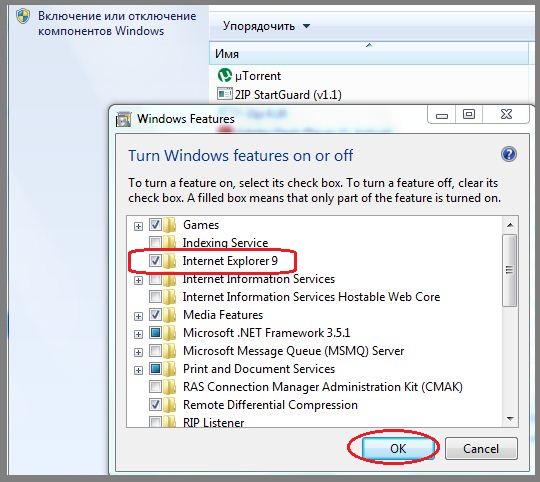Select the Media Features label

click(x=223, y=315)
